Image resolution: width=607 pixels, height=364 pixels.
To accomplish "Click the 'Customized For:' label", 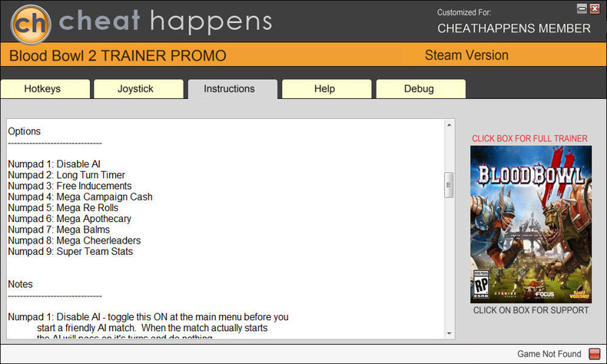I will coord(464,12).
